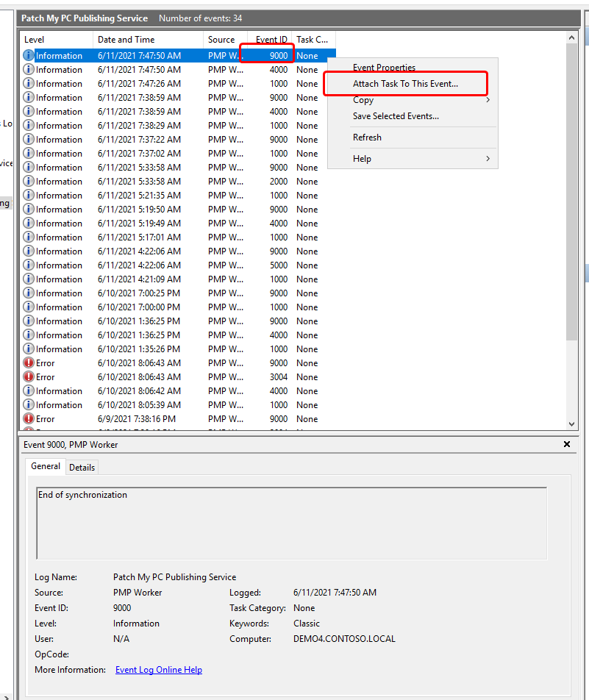
Task: Click the Information icon for 6/11/2021 5:21:35 AM event
Action: click(x=29, y=196)
